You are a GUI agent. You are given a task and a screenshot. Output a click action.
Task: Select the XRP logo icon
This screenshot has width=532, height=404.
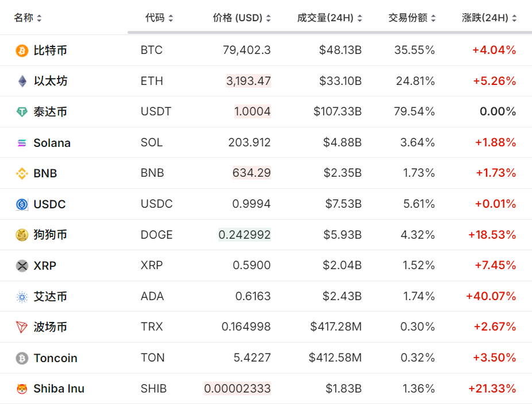[x=21, y=266]
